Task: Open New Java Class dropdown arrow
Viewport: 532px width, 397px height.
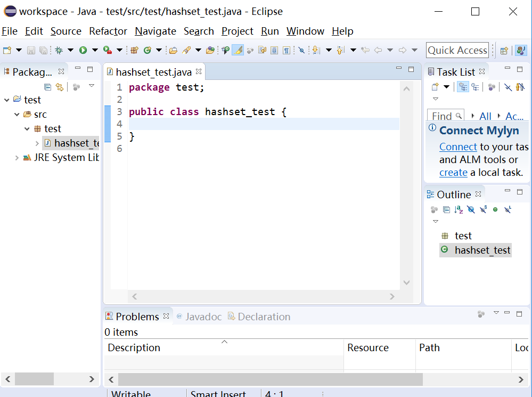Action: [159, 50]
